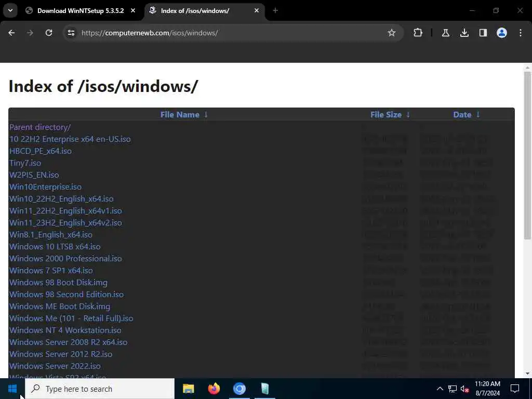532x399 pixels.
Task: Go back to the previous page
Action: (11, 33)
